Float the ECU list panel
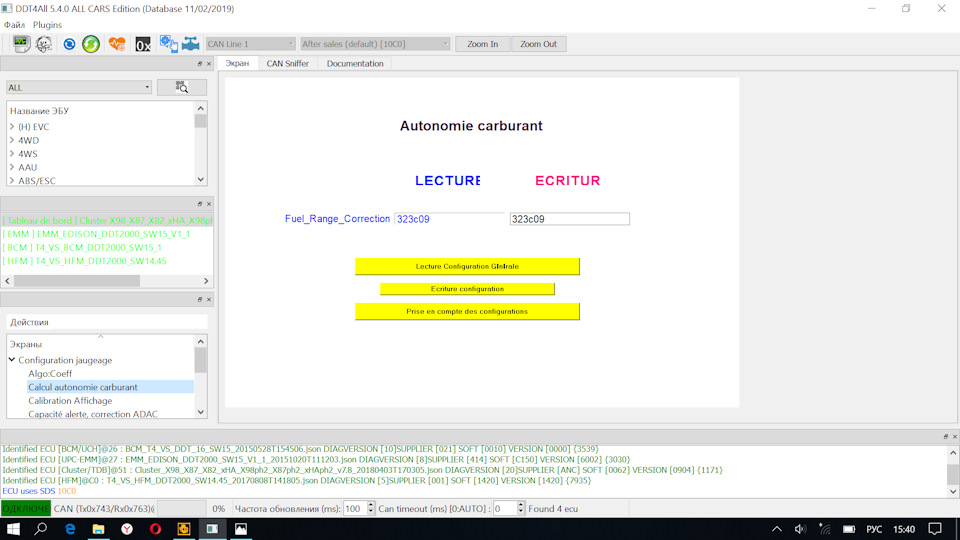The image size is (960, 540). [200, 64]
